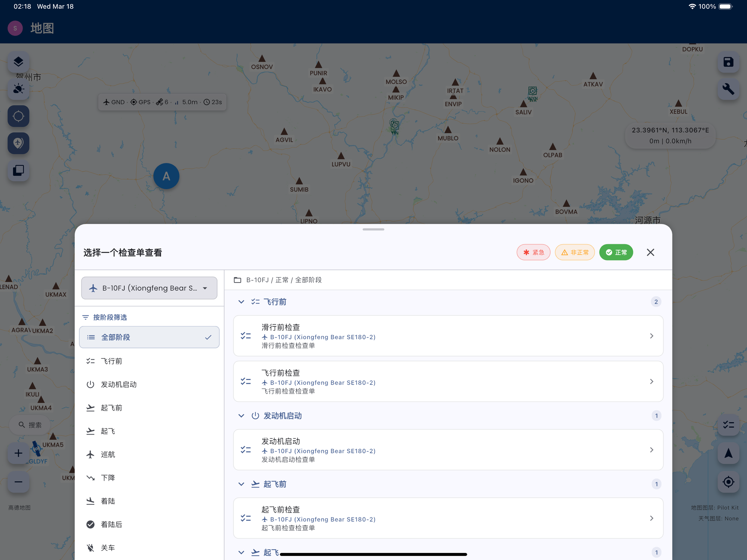The width and height of the screenshot is (747, 560).
Task: Collapse the 飞行前 section header
Action: click(275, 302)
